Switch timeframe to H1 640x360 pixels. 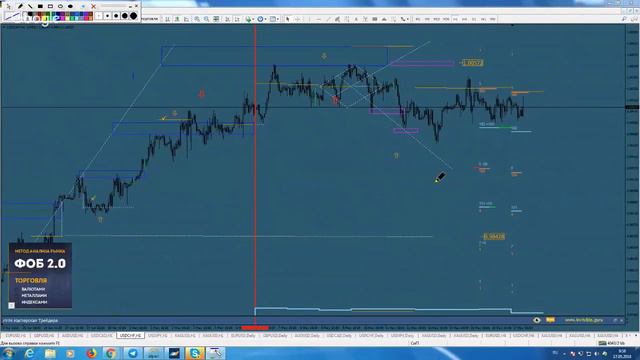(x=455, y=19)
